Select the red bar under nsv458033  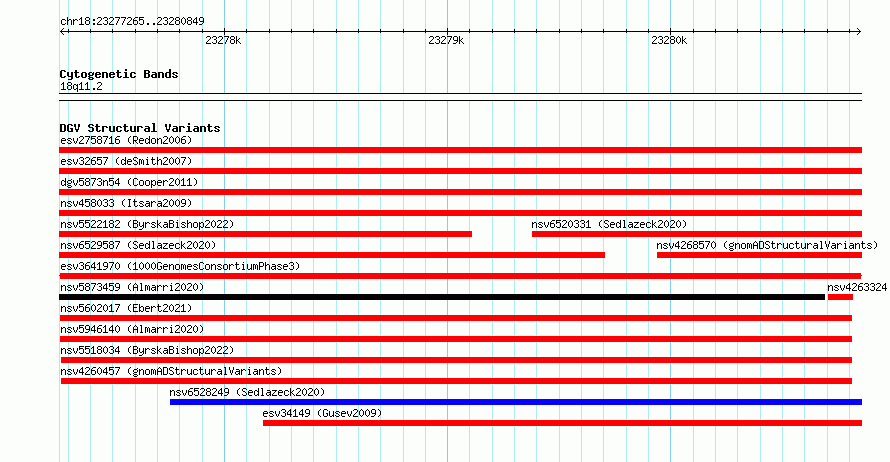pyautogui.click(x=460, y=213)
